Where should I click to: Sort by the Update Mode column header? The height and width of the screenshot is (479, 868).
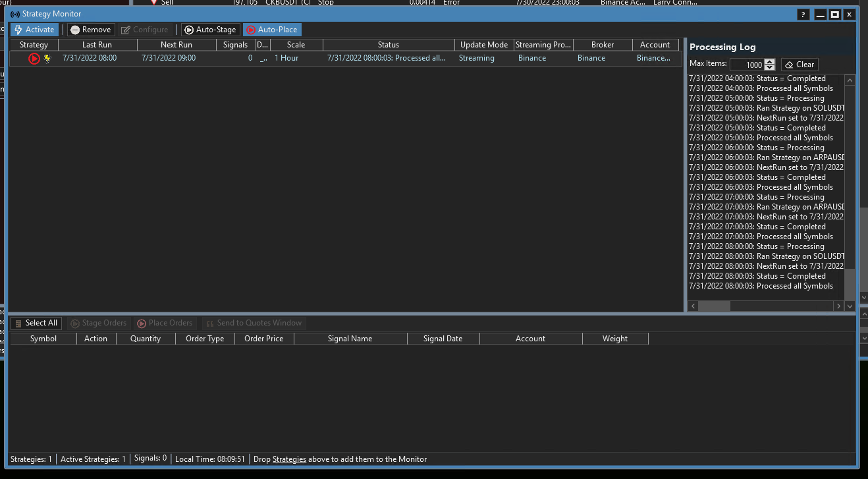[x=484, y=45]
